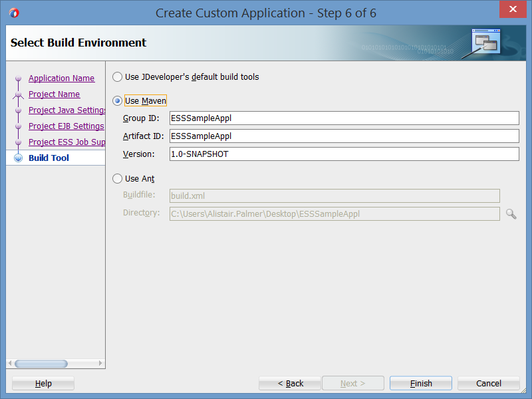Image resolution: width=532 pixels, height=399 pixels.
Task: Click the steps panel horizontal scrollbar right arrow
Action: [100, 364]
